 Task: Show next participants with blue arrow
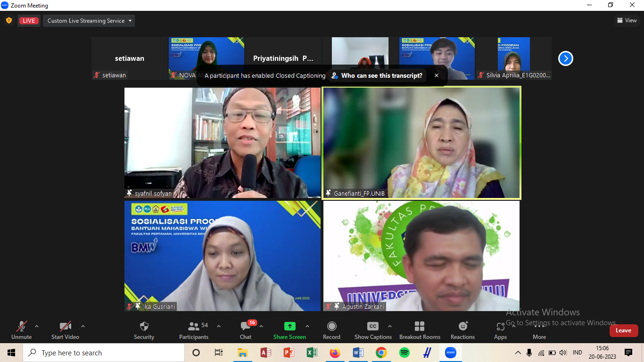pyautogui.click(x=565, y=58)
